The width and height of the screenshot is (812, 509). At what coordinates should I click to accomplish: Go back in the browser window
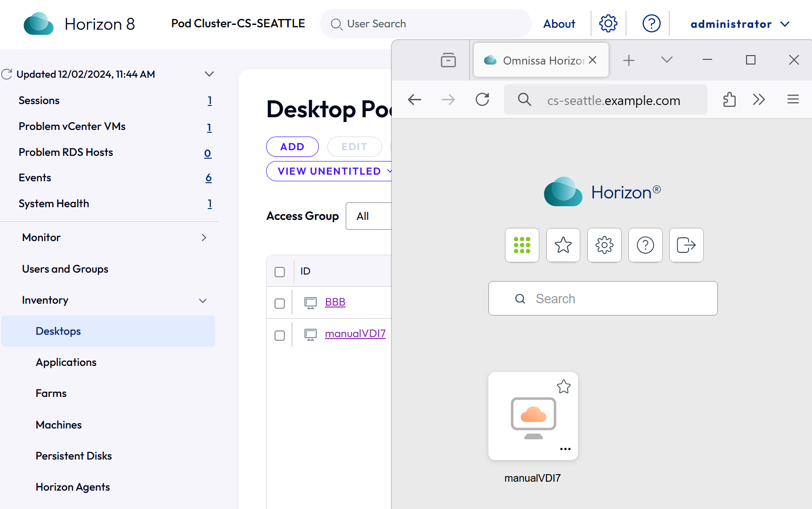click(x=414, y=100)
